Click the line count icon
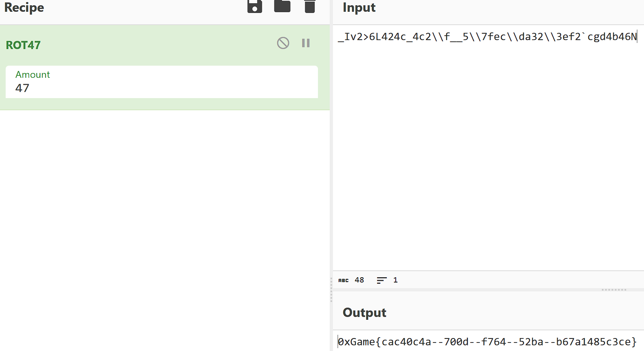This screenshot has width=644, height=351. pos(382,280)
